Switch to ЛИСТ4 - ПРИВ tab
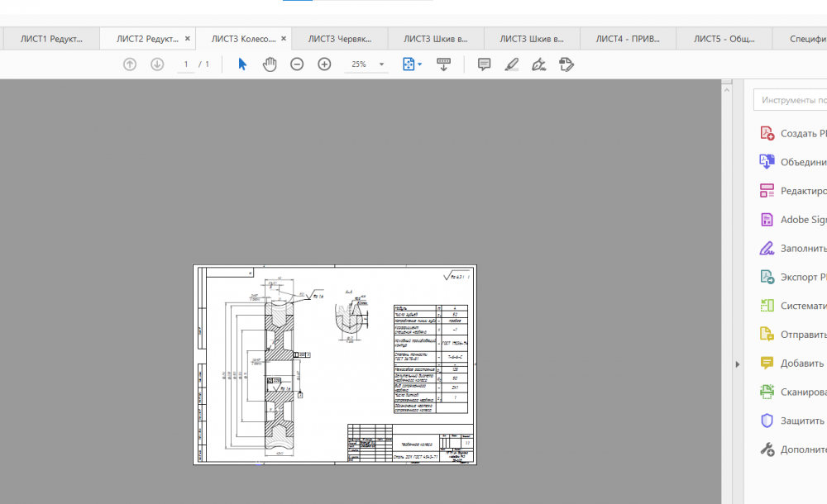The image size is (827, 504). pos(628,39)
